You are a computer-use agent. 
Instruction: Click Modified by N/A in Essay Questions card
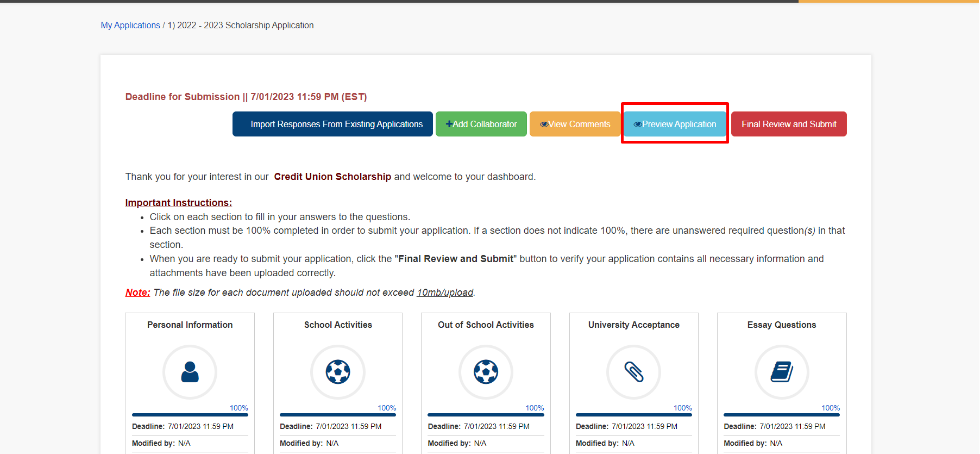(x=753, y=444)
